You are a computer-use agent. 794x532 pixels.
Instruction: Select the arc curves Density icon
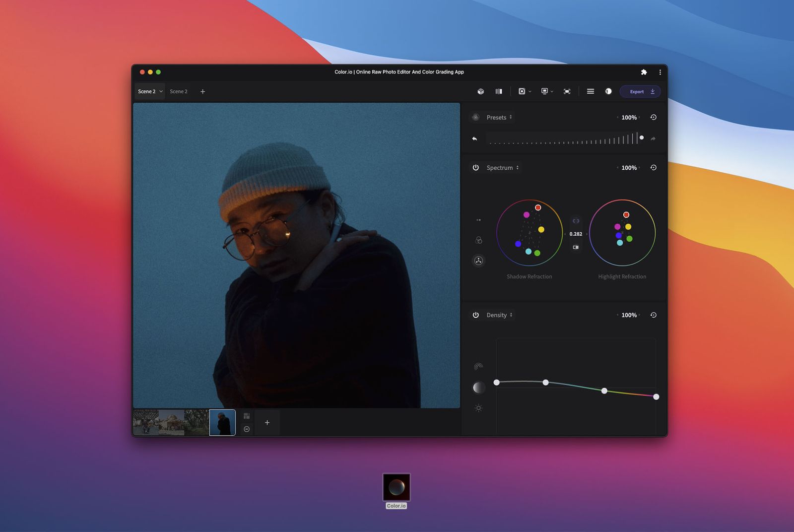tap(478, 367)
